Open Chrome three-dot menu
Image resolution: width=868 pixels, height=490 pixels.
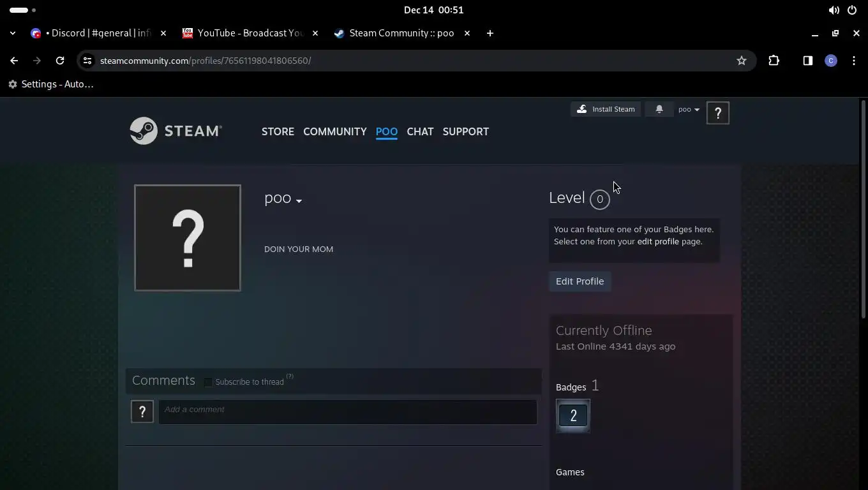pyautogui.click(x=854, y=61)
